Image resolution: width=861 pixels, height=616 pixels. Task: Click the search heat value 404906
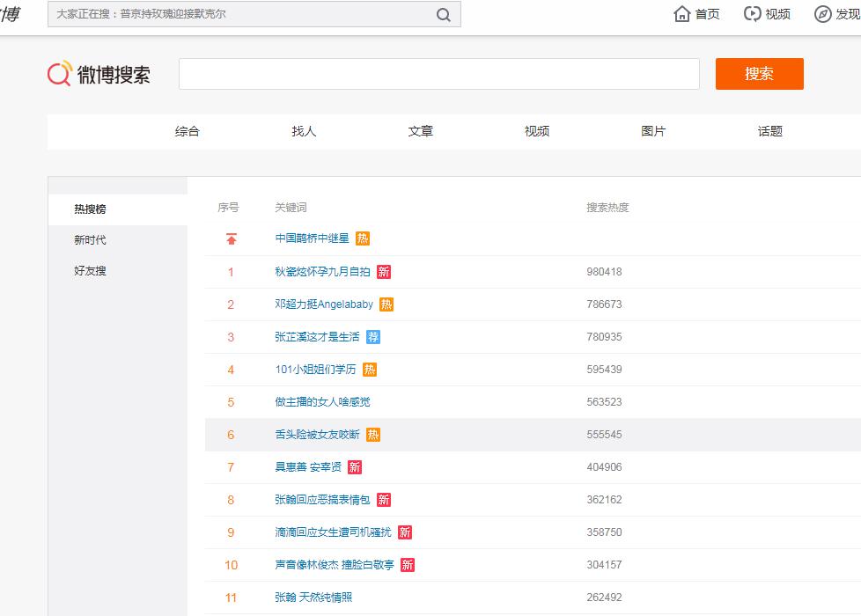point(604,467)
